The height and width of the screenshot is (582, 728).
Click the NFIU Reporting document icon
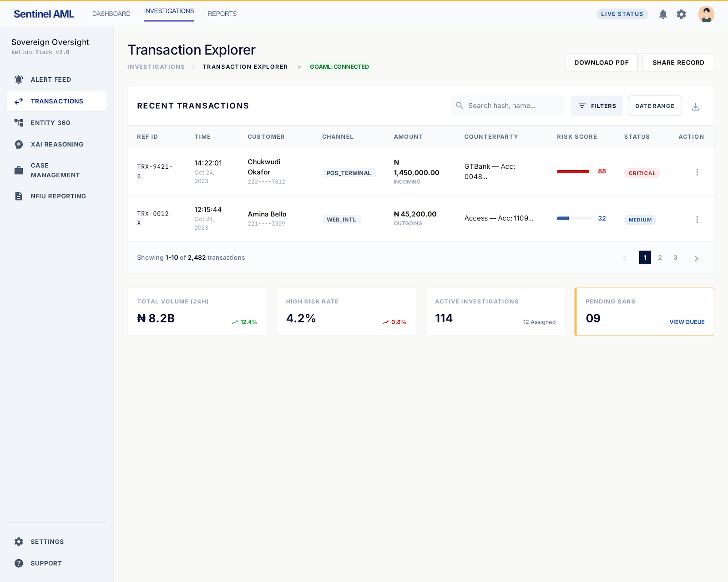coord(19,196)
